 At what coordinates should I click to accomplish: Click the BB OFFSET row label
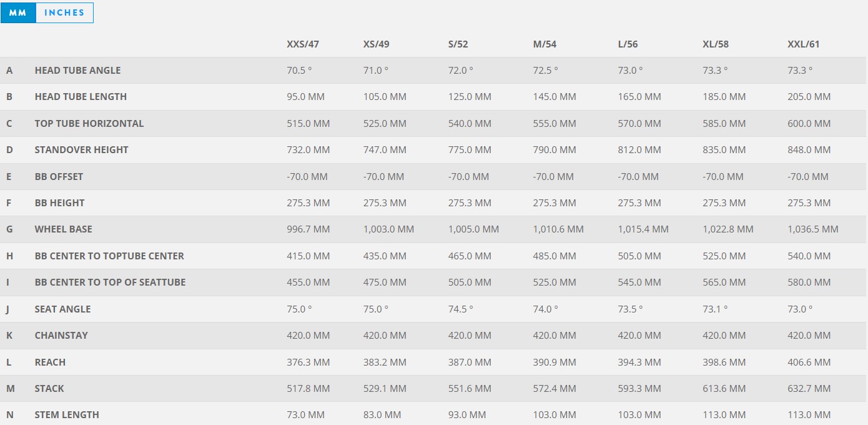(x=59, y=176)
